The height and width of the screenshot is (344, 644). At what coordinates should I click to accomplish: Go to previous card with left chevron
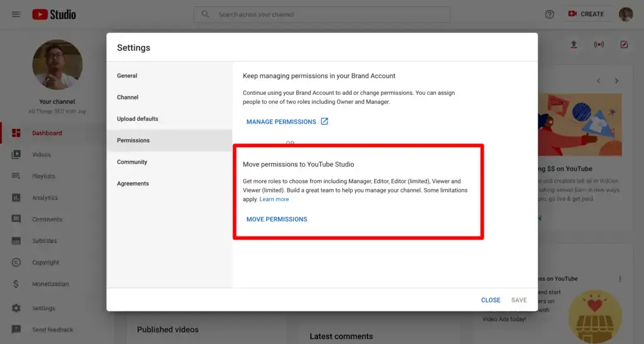click(599, 81)
